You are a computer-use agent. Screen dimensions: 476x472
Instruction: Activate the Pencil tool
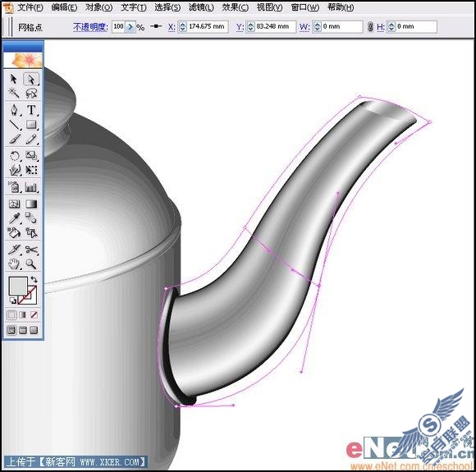31,139
